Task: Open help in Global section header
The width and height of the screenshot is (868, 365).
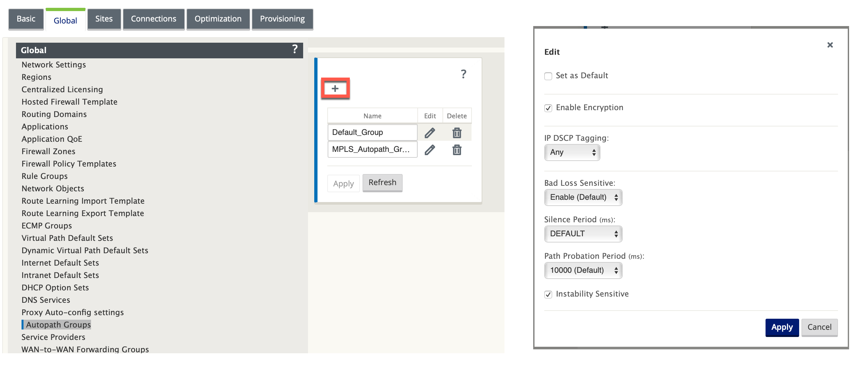Action: [x=294, y=50]
